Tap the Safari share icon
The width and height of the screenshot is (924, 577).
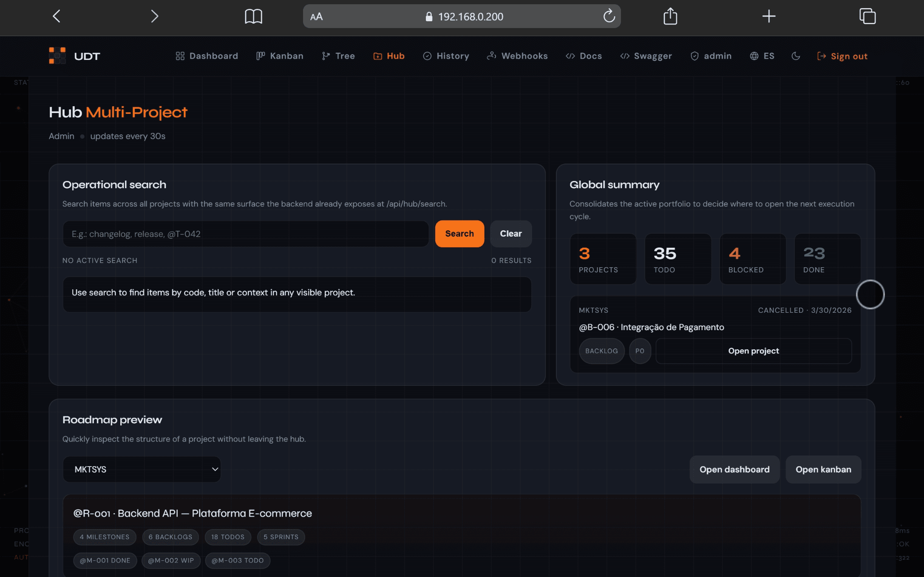(x=670, y=17)
